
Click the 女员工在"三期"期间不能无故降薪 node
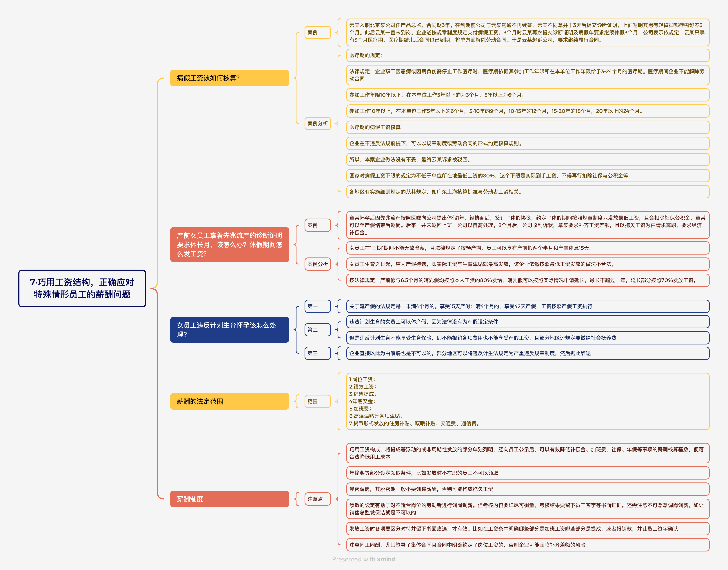(528, 248)
